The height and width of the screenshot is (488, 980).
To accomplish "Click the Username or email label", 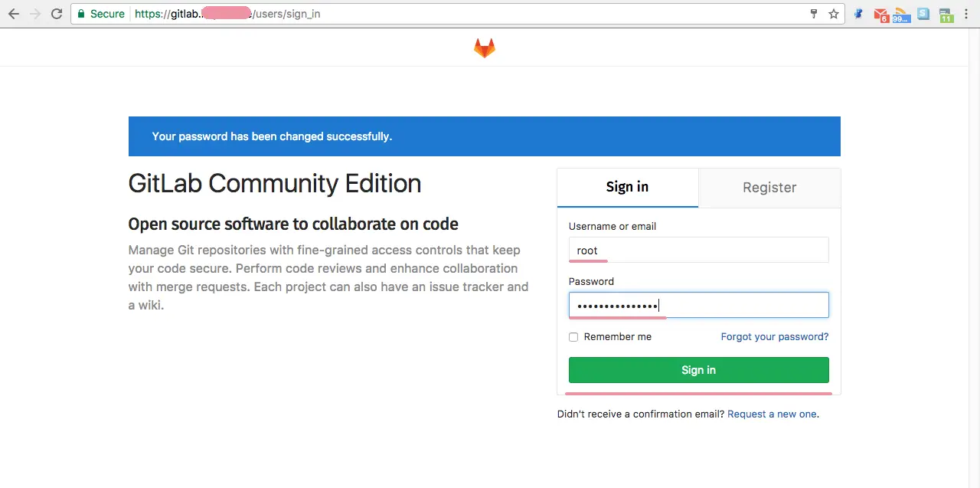I will point(612,227).
